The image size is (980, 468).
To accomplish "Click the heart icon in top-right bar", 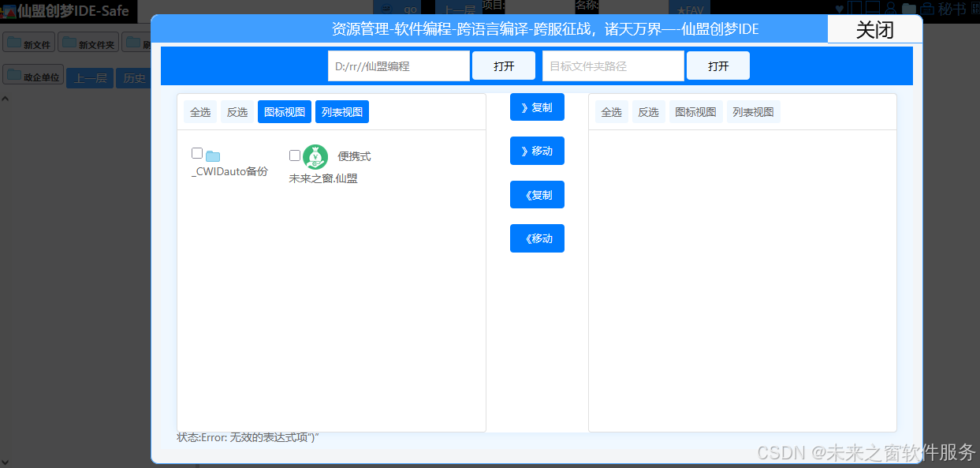I will pos(839,9).
